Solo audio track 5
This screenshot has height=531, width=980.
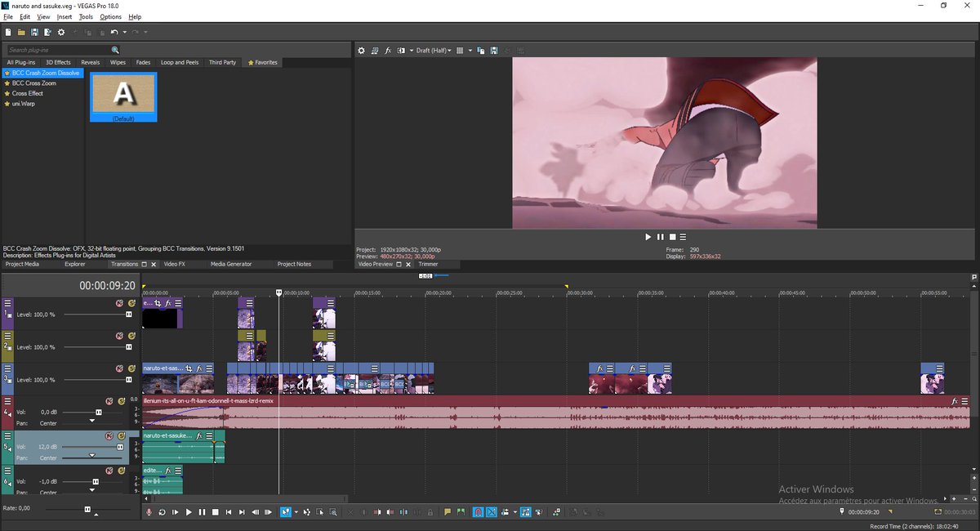121,435
